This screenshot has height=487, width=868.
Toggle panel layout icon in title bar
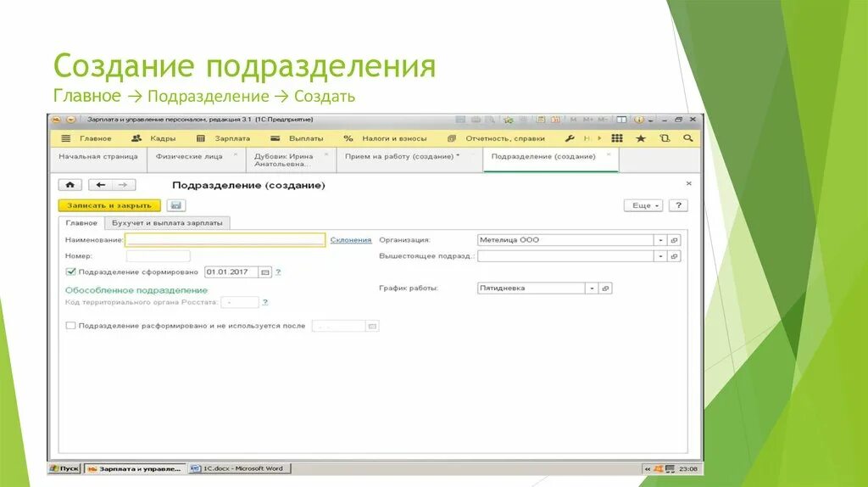(621, 120)
